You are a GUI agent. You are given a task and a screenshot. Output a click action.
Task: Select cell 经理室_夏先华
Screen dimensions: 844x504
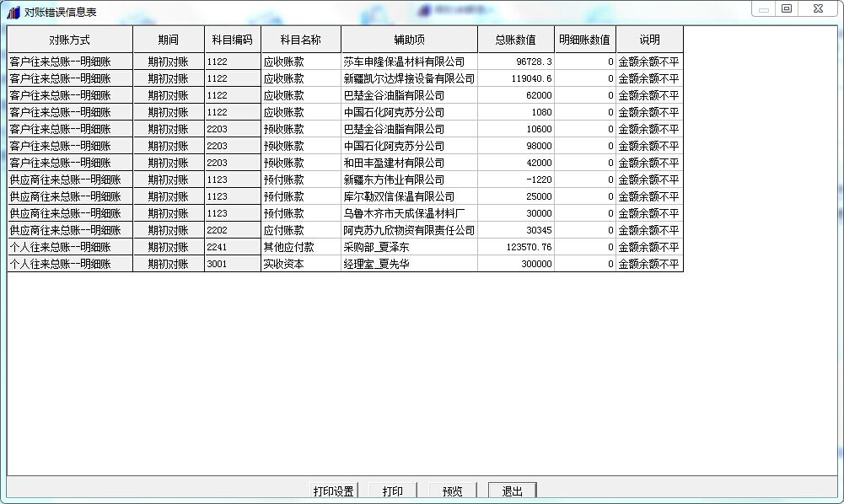409,264
